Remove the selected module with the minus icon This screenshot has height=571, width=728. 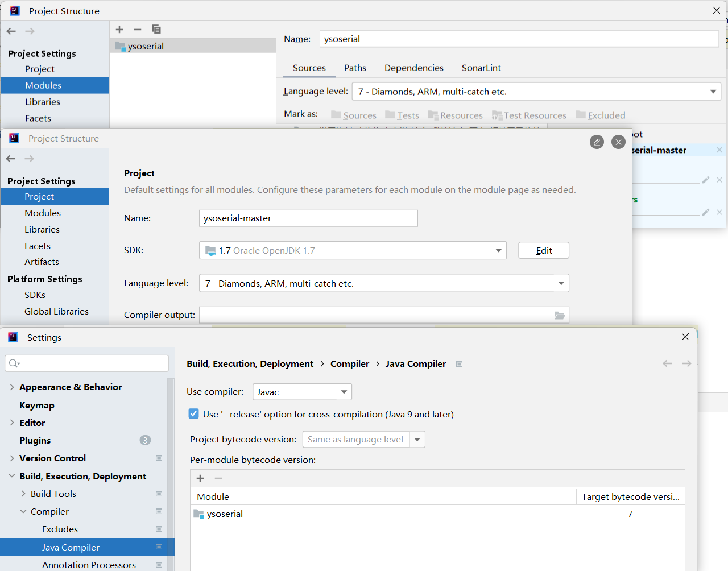pyautogui.click(x=138, y=30)
